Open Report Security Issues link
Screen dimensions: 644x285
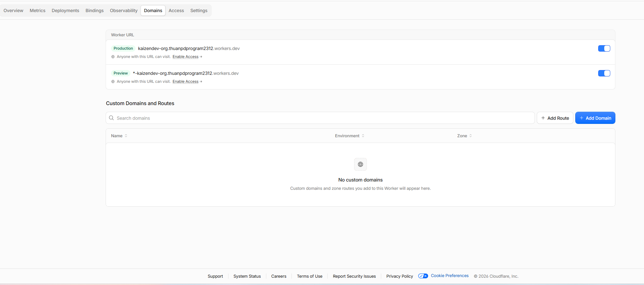coord(354,276)
